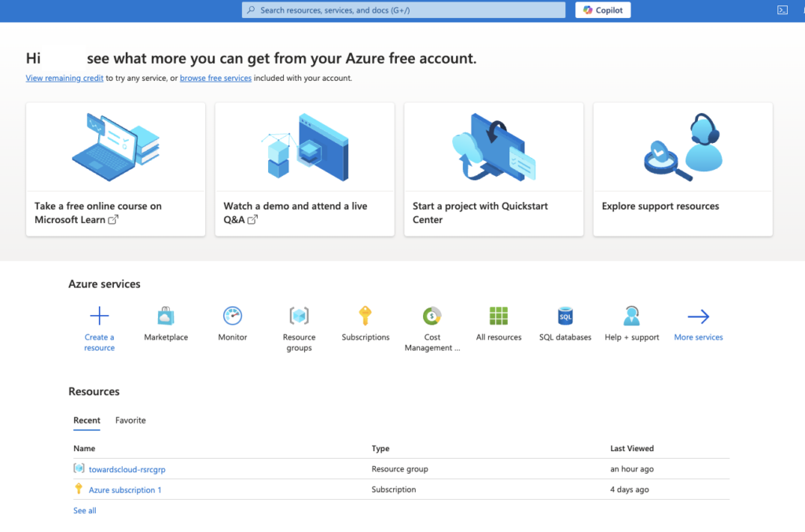The image size is (805, 532).
Task: Open the Quickstart Center card illustration
Action: coord(494,147)
